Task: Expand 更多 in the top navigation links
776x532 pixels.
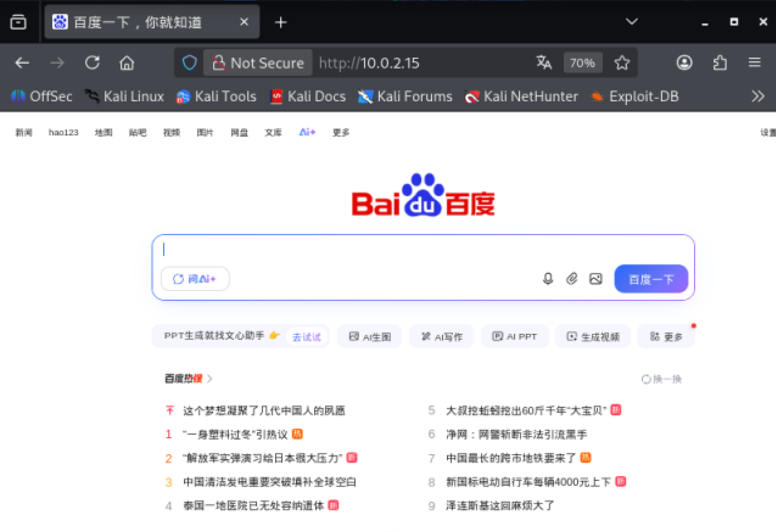Action: pos(341,133)
